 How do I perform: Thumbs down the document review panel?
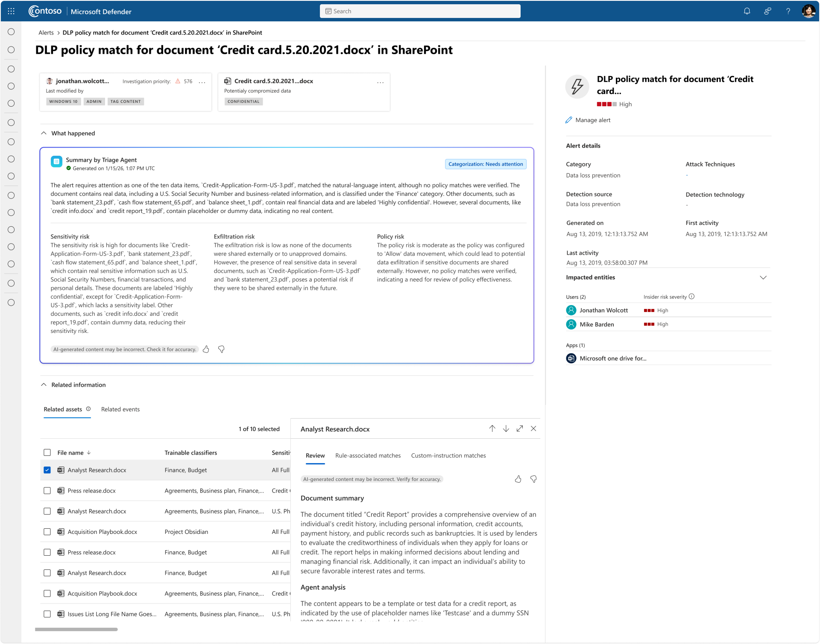tap(533, 479)
